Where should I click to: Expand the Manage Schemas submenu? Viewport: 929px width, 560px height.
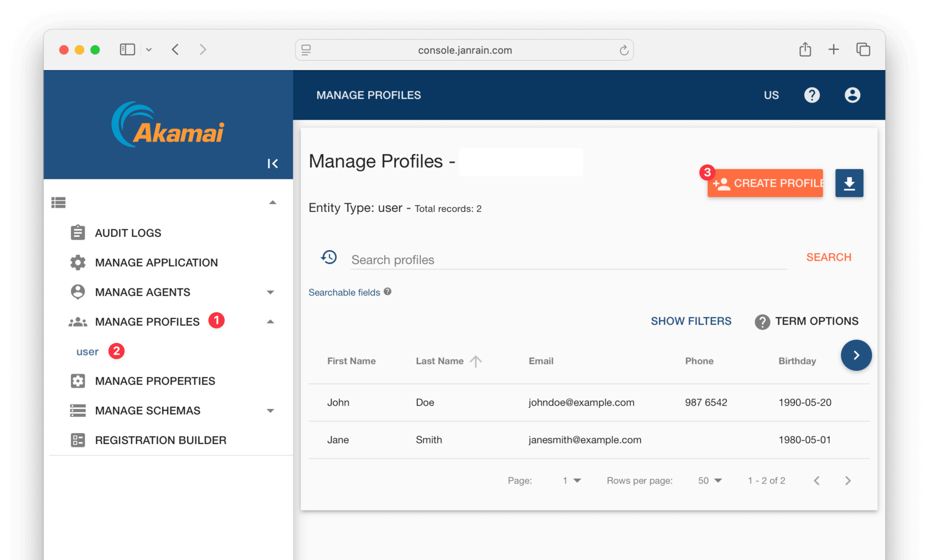pyautogui.click(x=270, y=411)
